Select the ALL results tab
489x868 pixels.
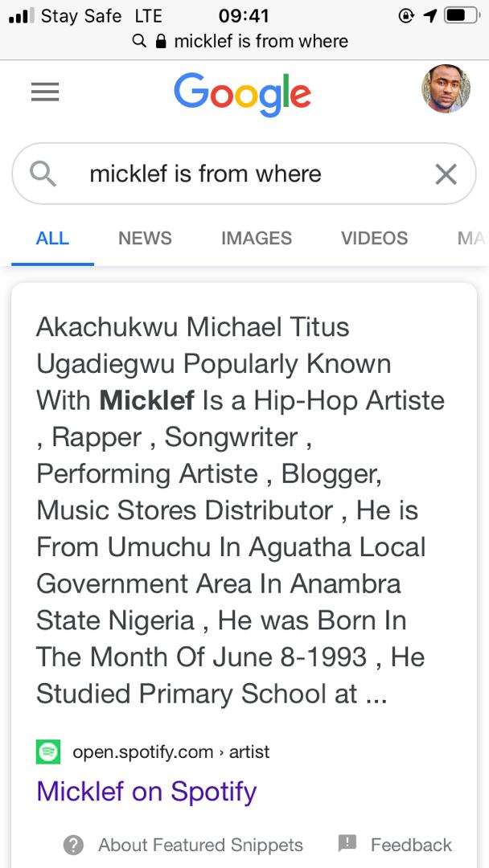[52, 238]
